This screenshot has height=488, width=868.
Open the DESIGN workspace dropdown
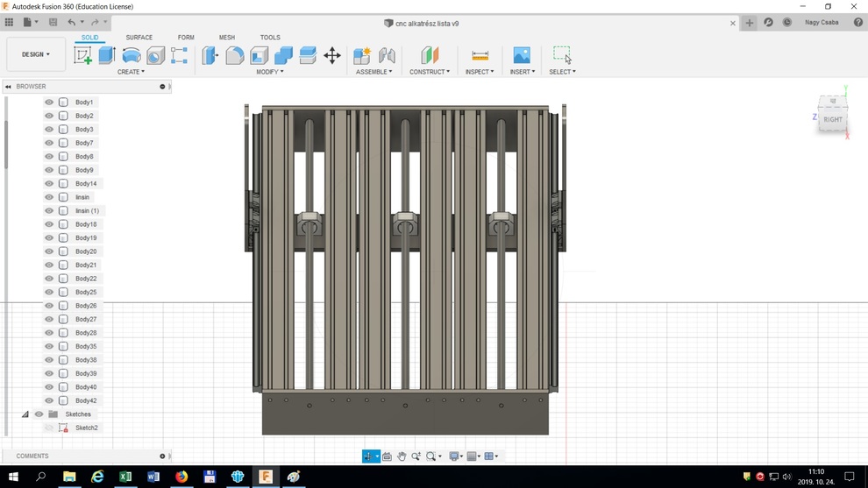pos(36,54)
